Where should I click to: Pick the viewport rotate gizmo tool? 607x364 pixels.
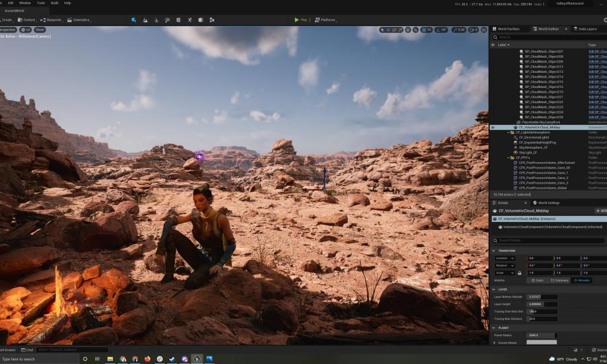pyautogui.click(x=394, y=30)
